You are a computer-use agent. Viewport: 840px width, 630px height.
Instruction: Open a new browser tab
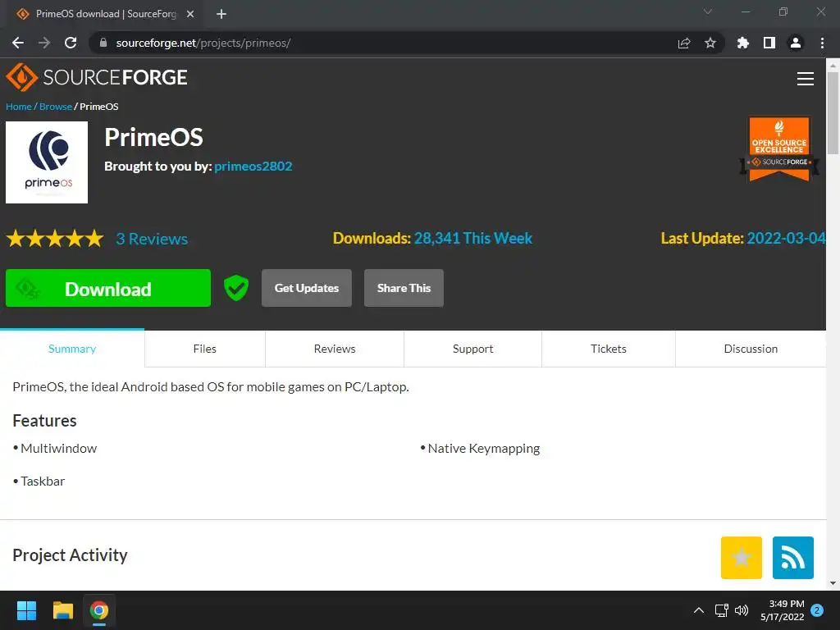221,14
